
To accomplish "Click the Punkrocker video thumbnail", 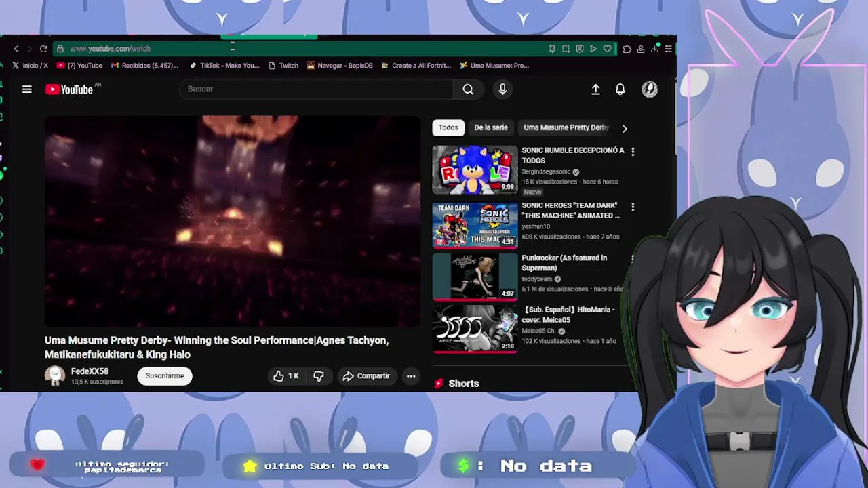I will click(x=475, y=277).
